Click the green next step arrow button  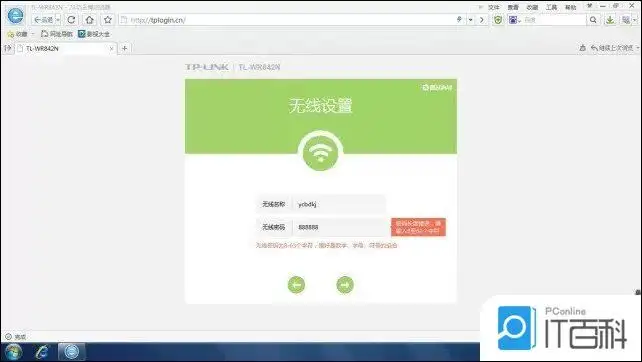coord(345,285)
